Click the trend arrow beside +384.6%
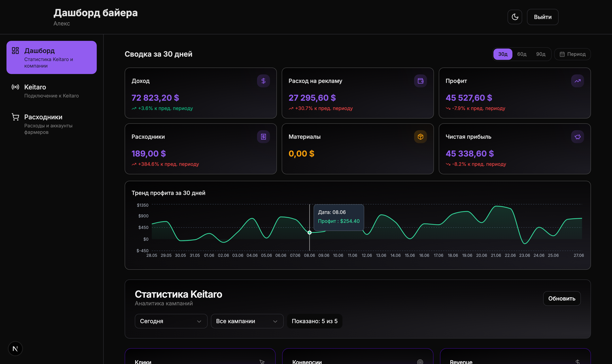Screen dimensions: 612x364 pos(134,164)
